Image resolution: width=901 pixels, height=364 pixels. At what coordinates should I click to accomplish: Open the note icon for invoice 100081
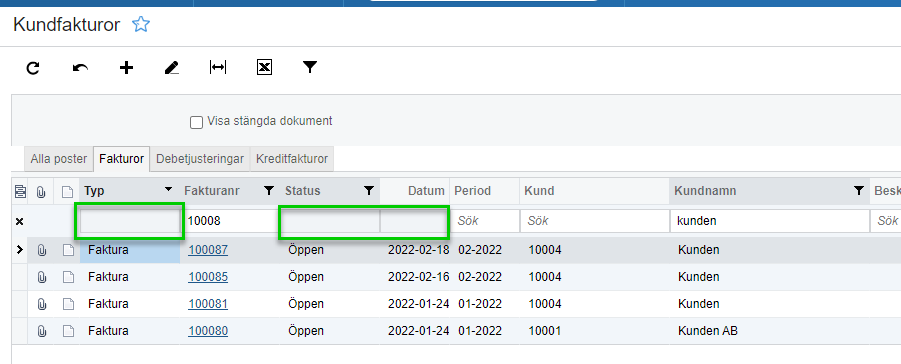[x=68, y=304]
